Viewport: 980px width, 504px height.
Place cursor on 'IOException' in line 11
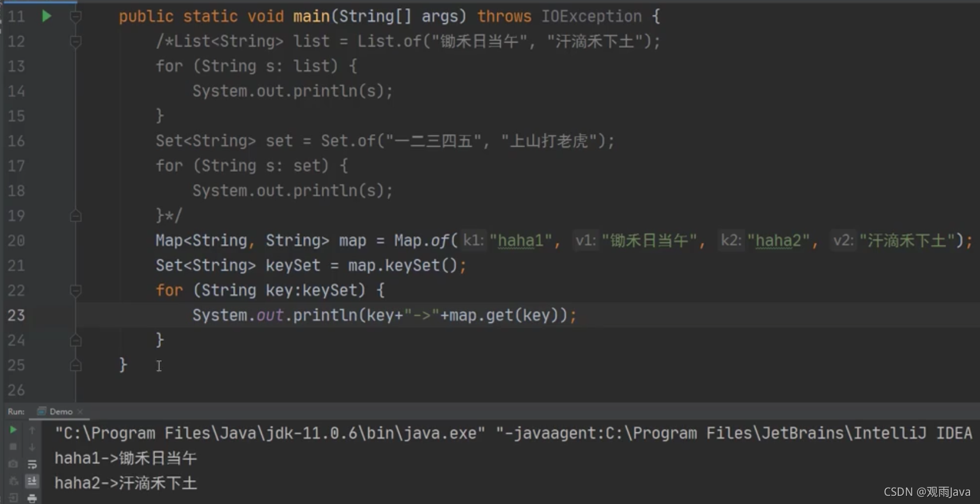pyautogui.click(x=591, y=16)
